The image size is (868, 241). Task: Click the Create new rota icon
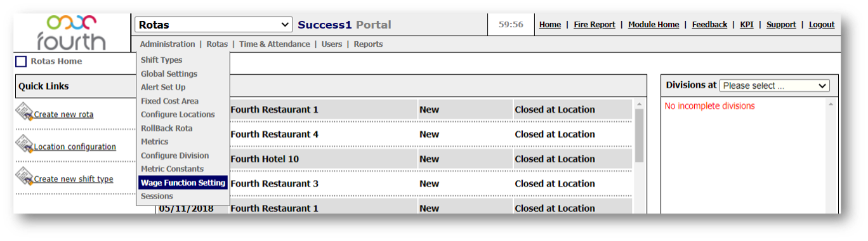(24, 112)
